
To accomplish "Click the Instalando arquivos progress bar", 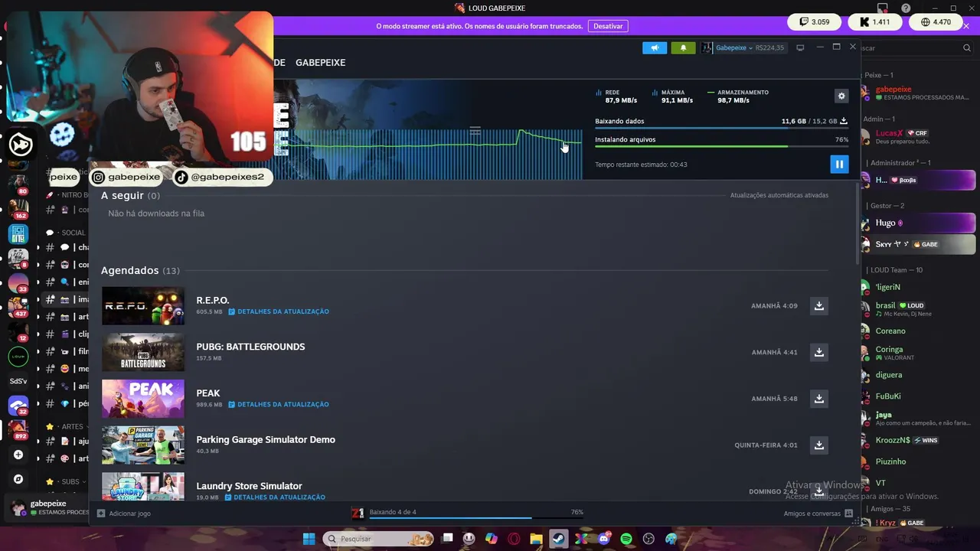I will (x=721, y=146).
